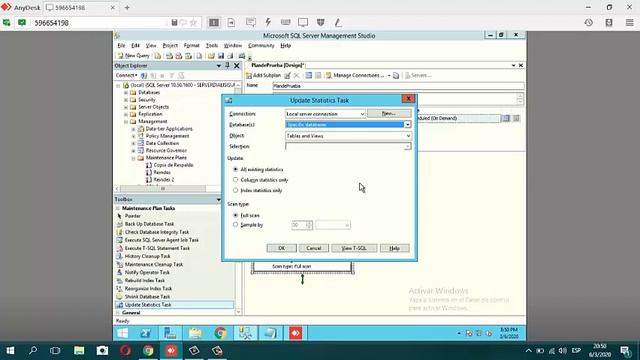Open the Project menu

(170, 46)
